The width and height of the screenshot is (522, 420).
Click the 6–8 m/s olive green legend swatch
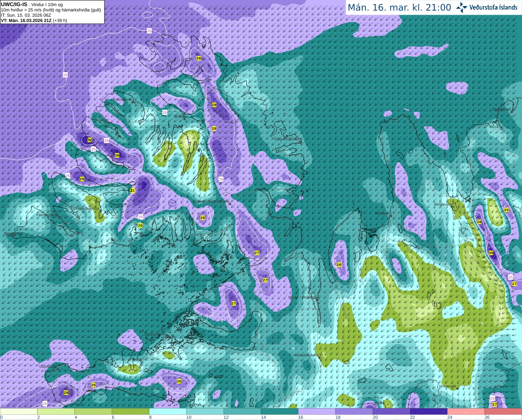pos(130,411)
